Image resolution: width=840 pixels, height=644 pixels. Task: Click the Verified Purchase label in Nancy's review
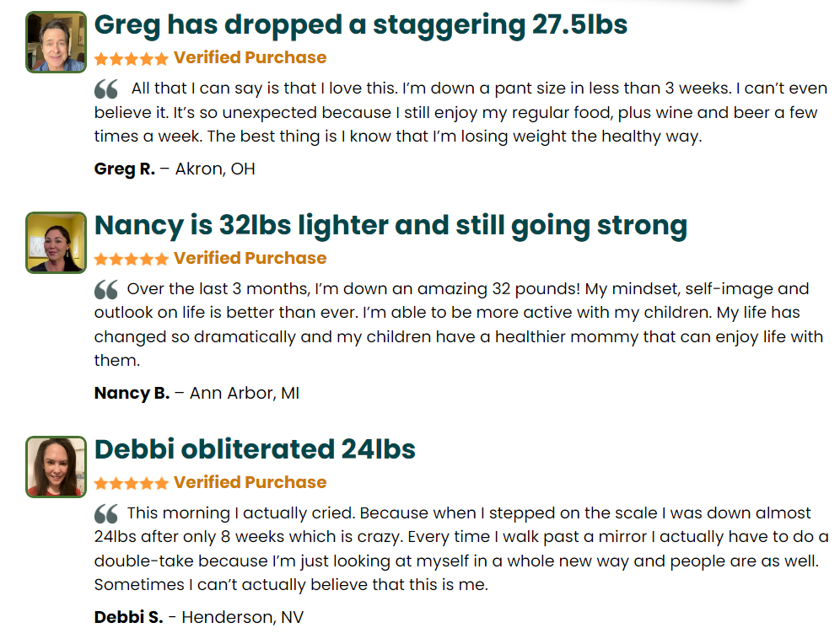click(x=250, y=259)
